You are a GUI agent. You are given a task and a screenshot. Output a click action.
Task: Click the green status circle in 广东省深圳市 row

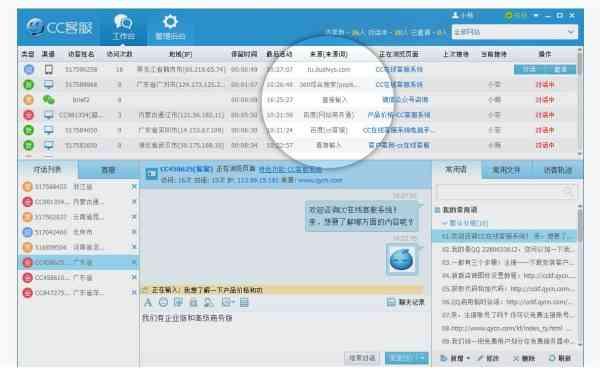(x=29, y=130)
